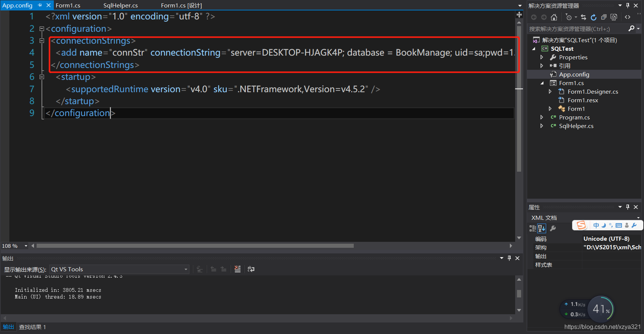Click IME toolbar wrench settings icon
The height and width of the screenshot is (334, 644).
pos(634,225)
